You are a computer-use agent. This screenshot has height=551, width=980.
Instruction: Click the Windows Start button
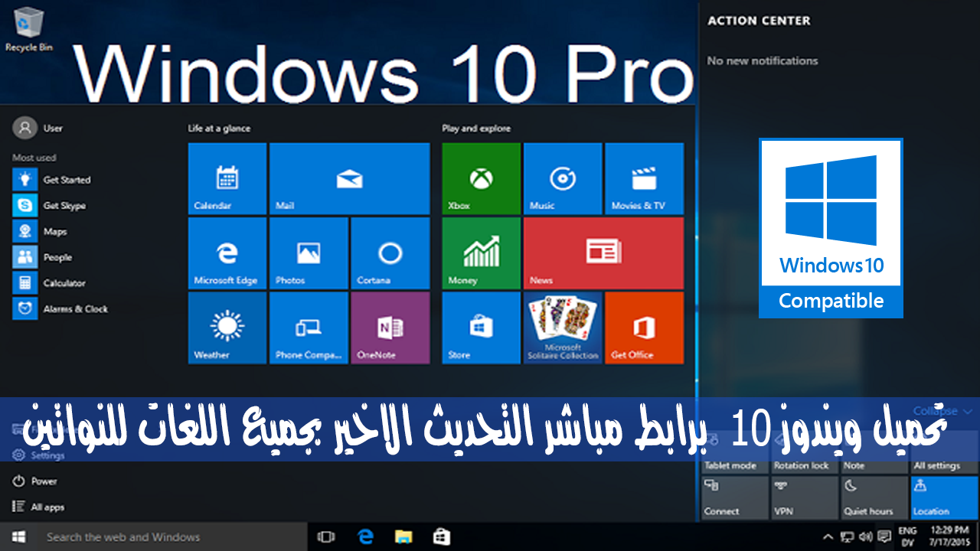point(18,536)
